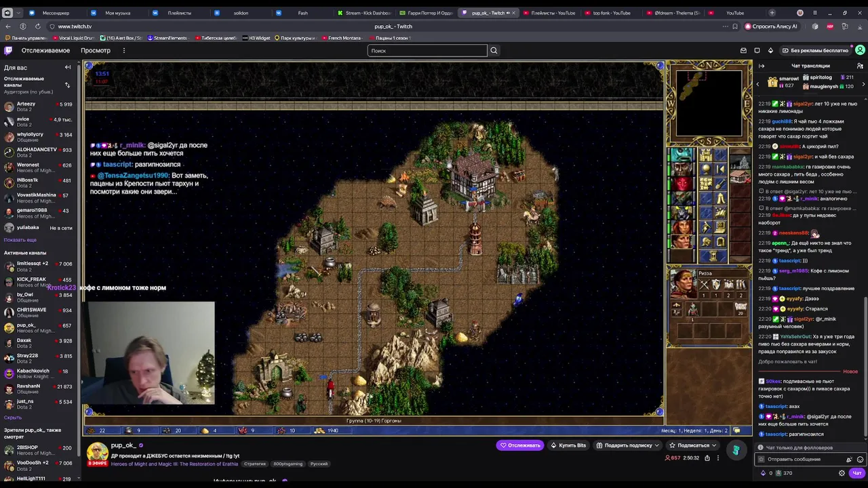The image size is (868, 488).
Task: Click the Купить Bits button
Action: (x=568, y=445)
